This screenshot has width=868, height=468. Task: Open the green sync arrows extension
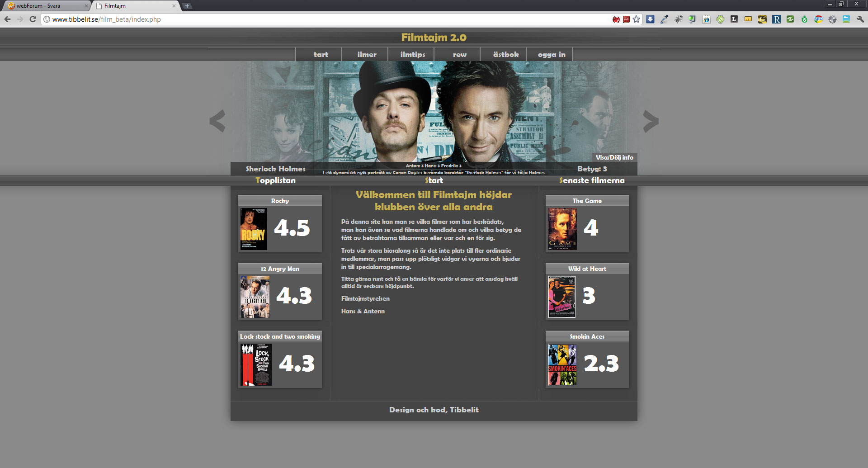point(790,19)
